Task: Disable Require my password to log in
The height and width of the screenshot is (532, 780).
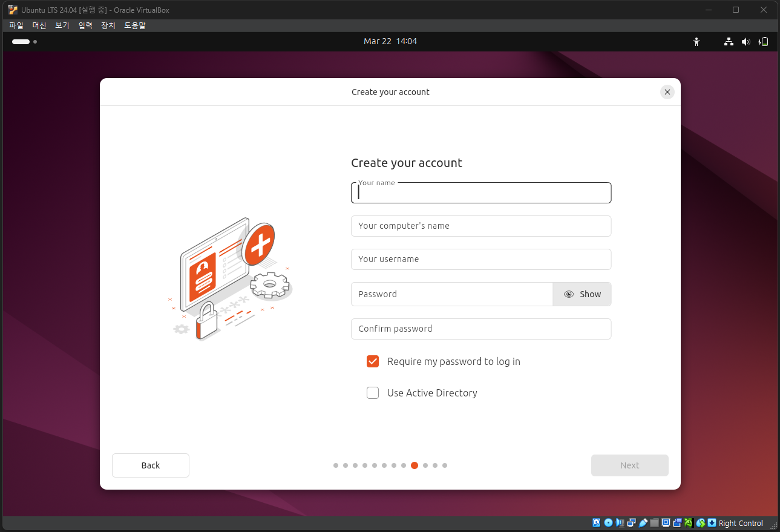Action: pos(373,361)
